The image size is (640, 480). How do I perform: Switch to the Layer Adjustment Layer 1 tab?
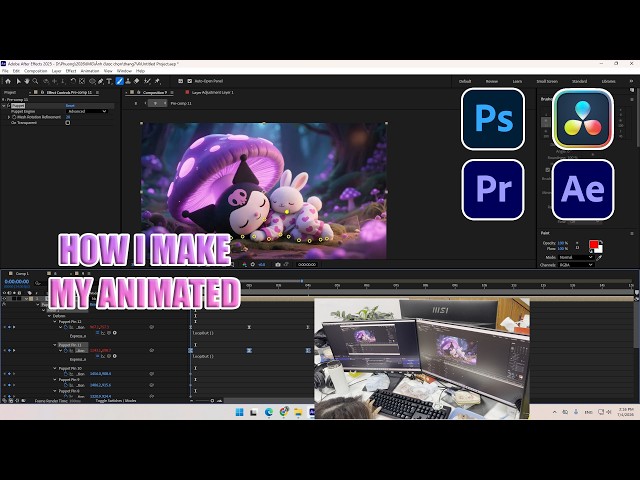point(213,93)
